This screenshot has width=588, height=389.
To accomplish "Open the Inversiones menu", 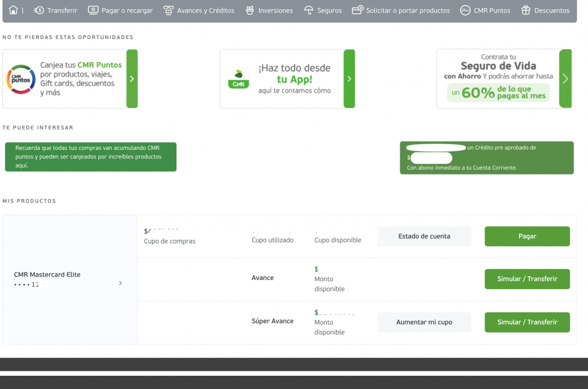I will coord(269,10).
